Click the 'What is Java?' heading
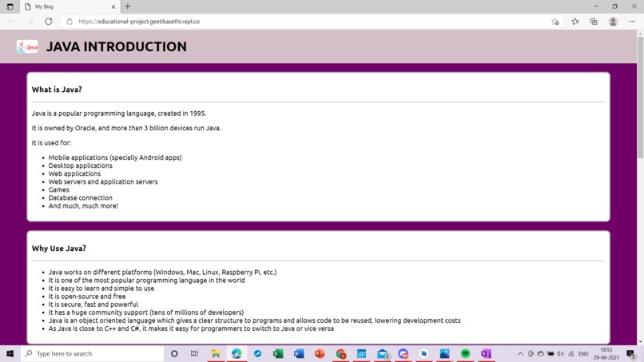The image size is (644, 362). [x=57, y=90]
